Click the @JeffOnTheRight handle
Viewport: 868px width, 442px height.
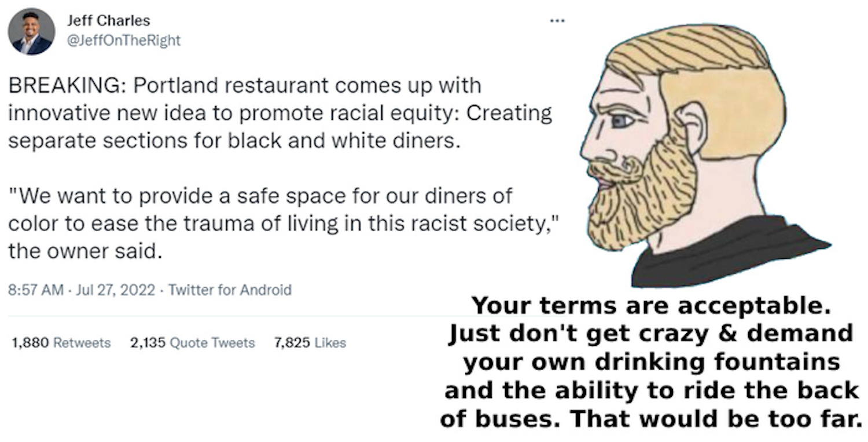124,41
